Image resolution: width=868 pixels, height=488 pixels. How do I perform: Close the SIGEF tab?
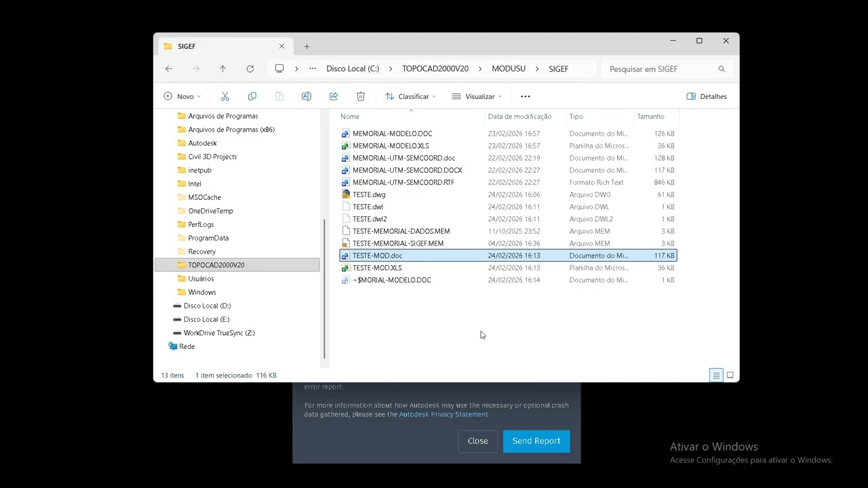[x=281, y=46]
